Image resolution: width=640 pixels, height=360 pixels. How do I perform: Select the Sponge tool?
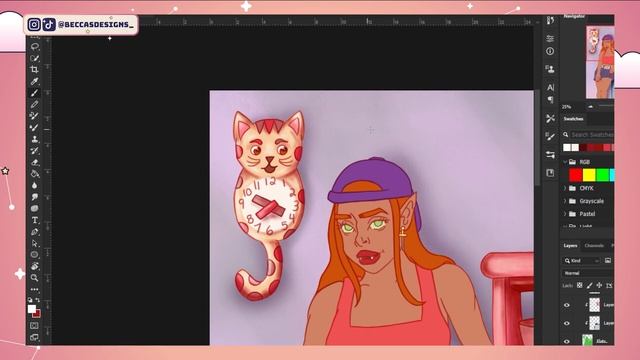click(35, 209)
